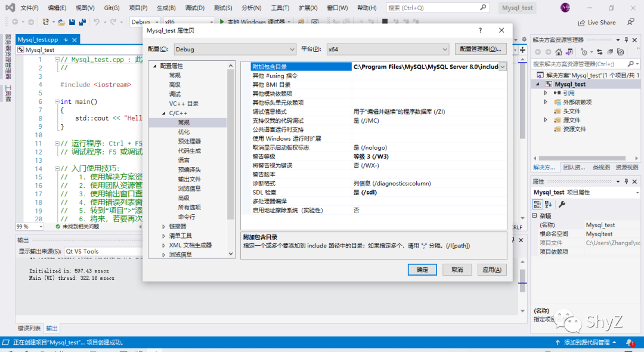Click the pending changes filter clock icon

tap(584, 52)
